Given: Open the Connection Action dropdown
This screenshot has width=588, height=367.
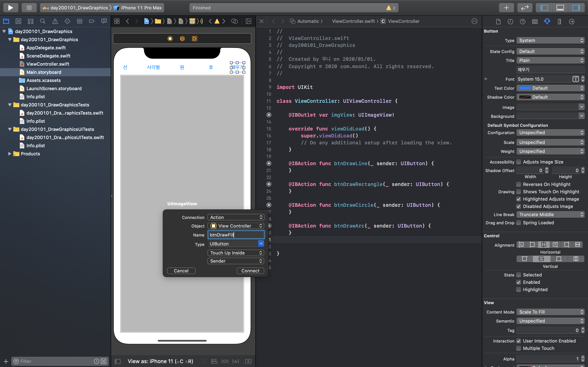Looking at the screenshot, I should coord(236,217).
